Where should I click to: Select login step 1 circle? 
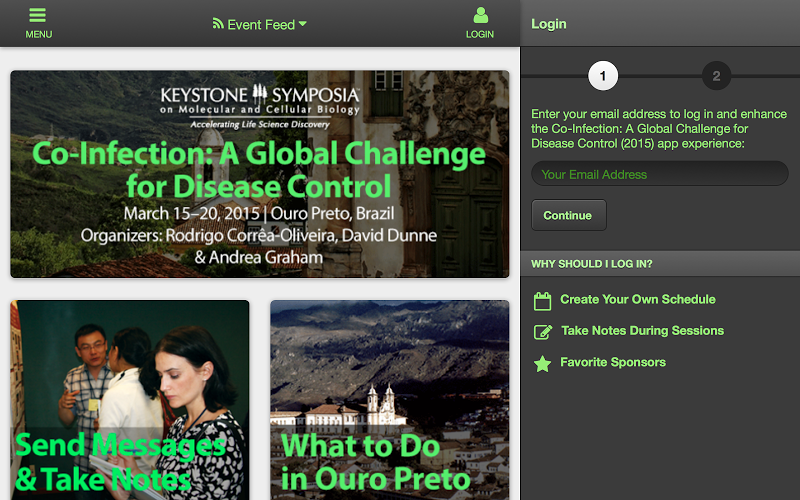coord(603,76)
